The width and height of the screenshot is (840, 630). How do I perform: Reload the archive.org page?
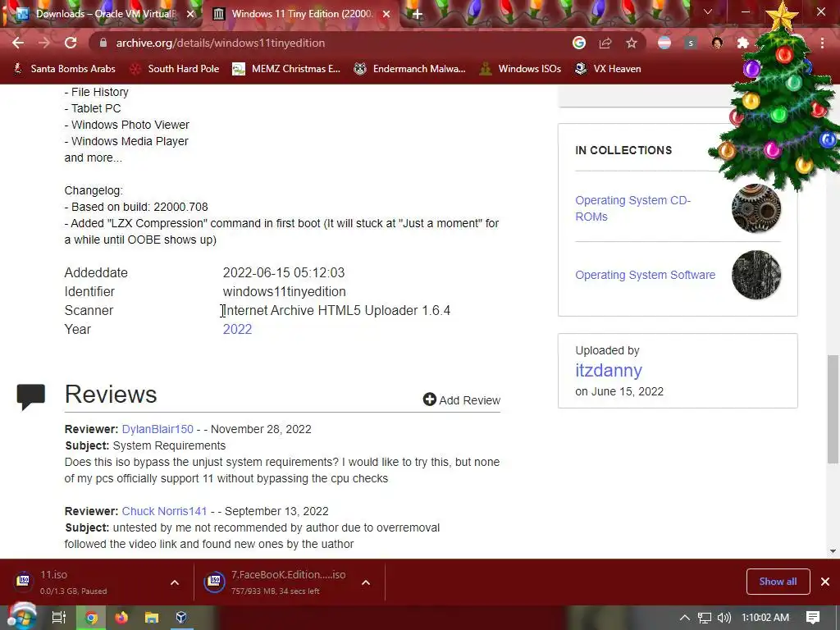pos(71,43)
